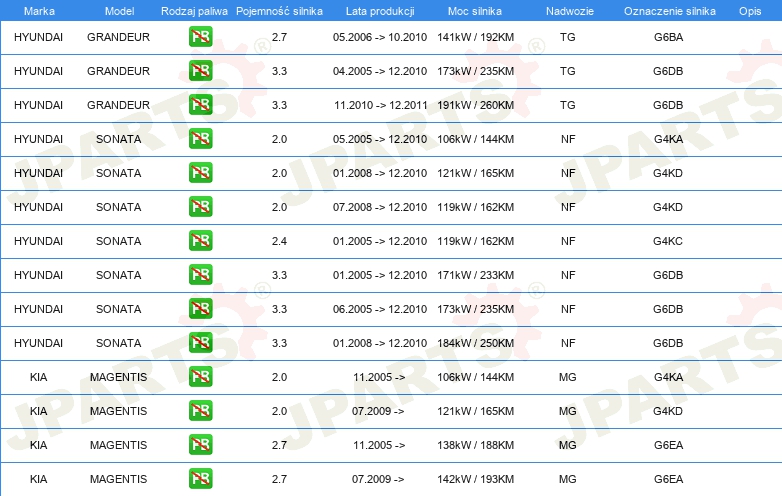
Task: Click fuel icon in Grandeur 2.7 row
Action: (200, 37)
